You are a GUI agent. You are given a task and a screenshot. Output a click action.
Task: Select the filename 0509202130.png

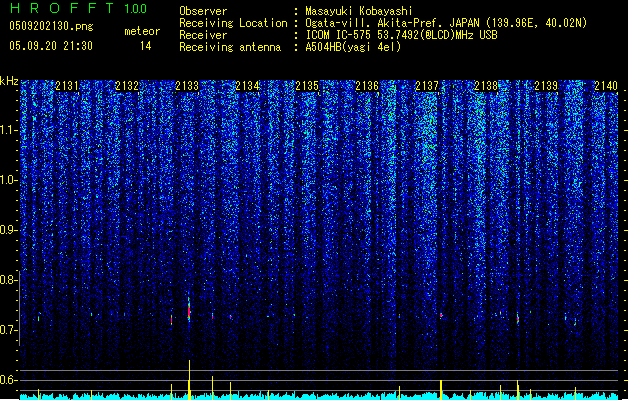point(51,26)
